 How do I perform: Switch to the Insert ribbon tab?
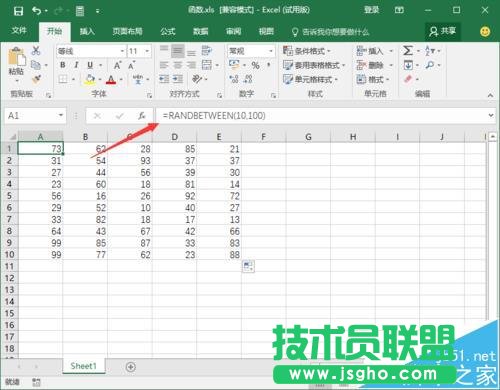coord(87,32)
